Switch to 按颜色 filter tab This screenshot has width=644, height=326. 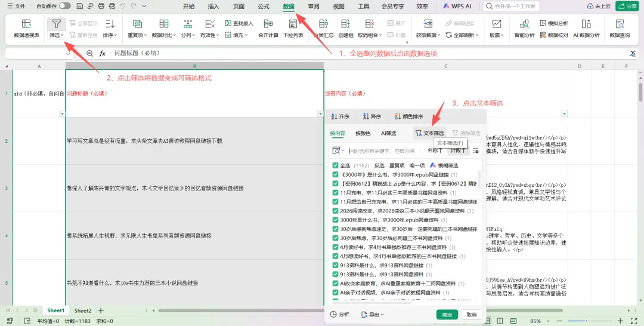click(363, 133)
